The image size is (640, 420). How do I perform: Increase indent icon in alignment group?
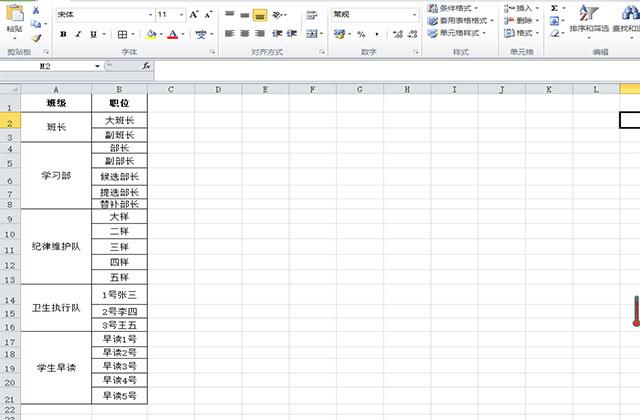[x=292, y=33]
